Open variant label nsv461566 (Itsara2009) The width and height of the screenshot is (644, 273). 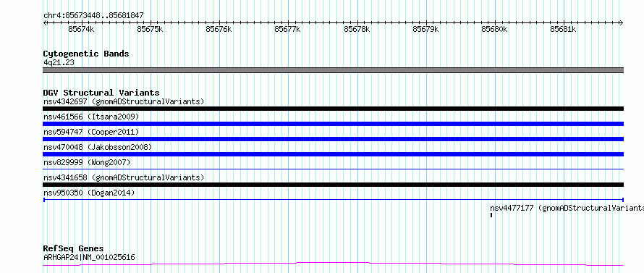[91, 117]
